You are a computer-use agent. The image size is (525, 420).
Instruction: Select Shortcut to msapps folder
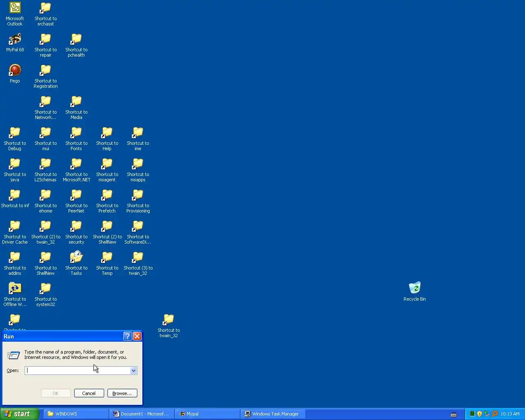pos(138,170)
